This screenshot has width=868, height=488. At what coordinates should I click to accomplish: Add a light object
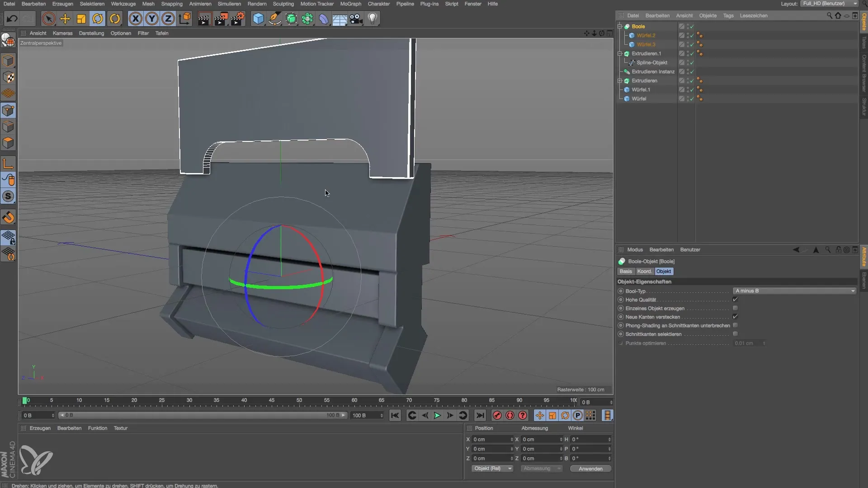pos(373,19)
